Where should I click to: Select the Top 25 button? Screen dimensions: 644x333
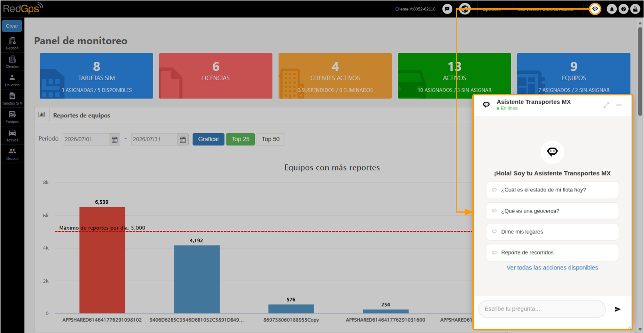tap(240, 139)
